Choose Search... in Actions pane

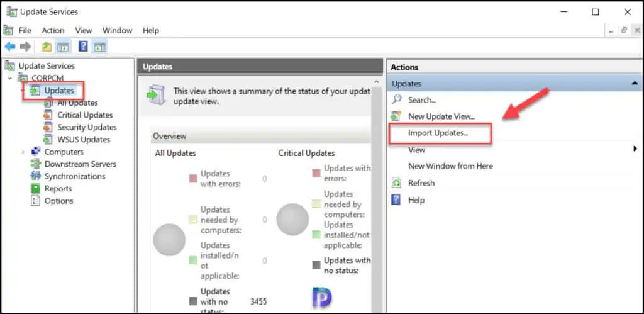coord(422,100)
